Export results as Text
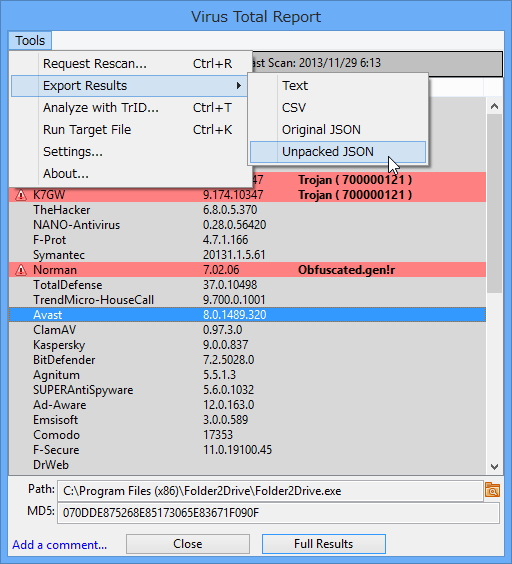Image resolution: width=512 pixels, height=564 pixels. point(338,86)
